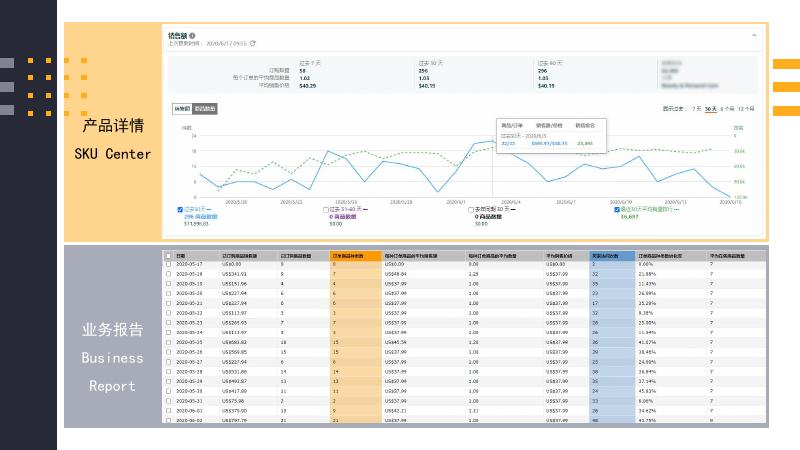Collapse the 销售额 panel with top-right arrow
This screenshot has height=450, width=800.
pos(753,35)
